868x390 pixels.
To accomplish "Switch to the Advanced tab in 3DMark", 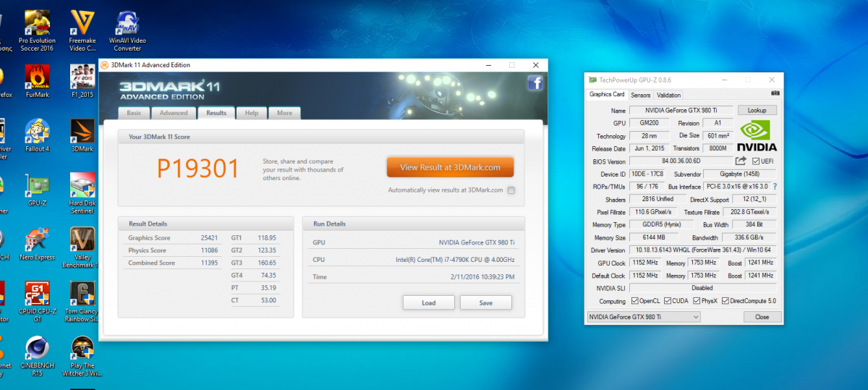I will 174,113.
